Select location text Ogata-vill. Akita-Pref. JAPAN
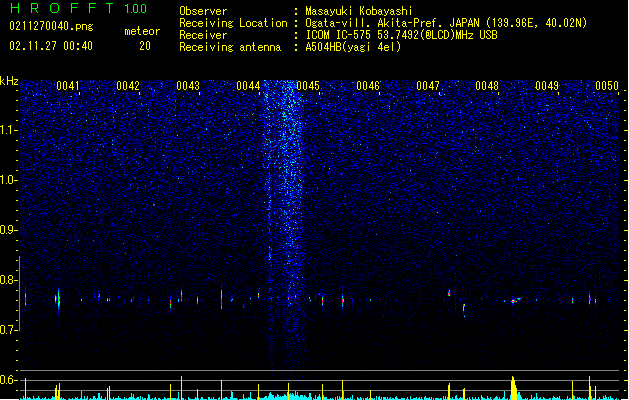 [x=393, y=23]
